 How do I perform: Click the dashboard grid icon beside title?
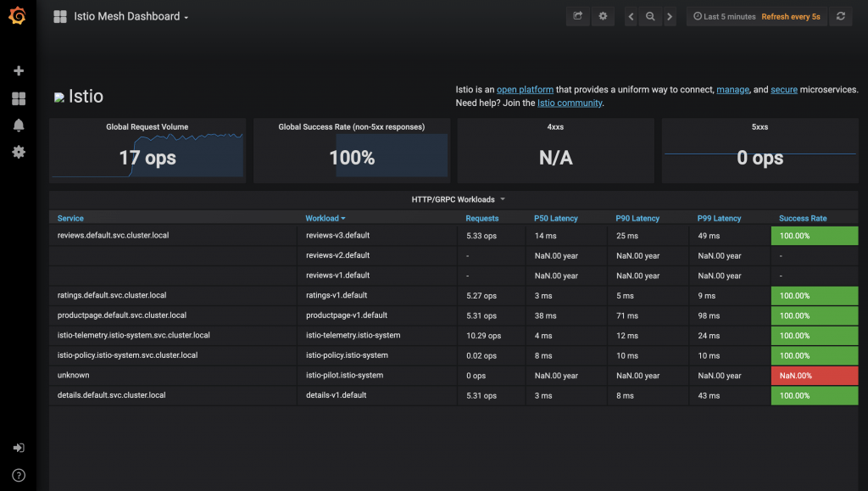pos(60,17)
